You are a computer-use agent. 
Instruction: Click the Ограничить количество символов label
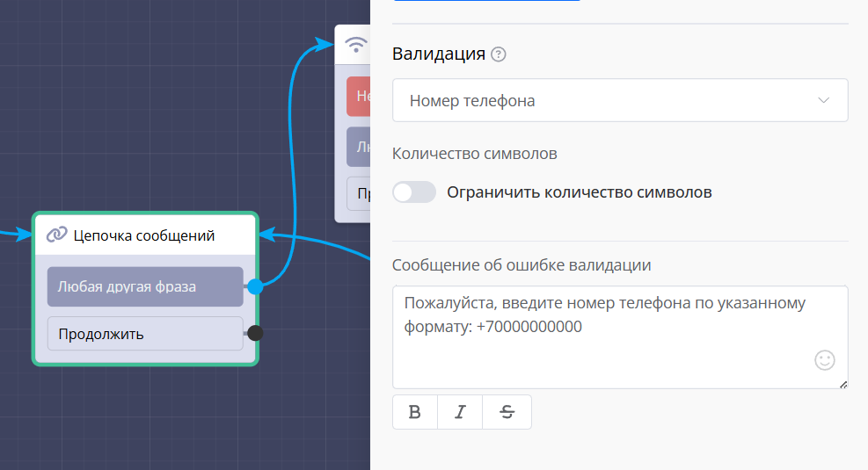579,192
